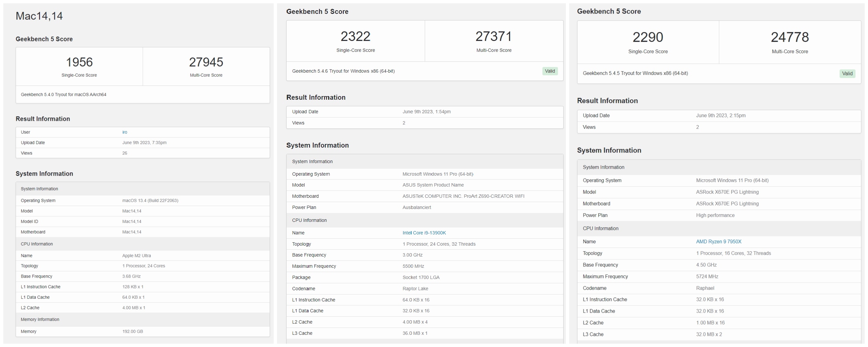Select base frequency '4.50 GHz'
Screen dimensions: 868x347
706,265
